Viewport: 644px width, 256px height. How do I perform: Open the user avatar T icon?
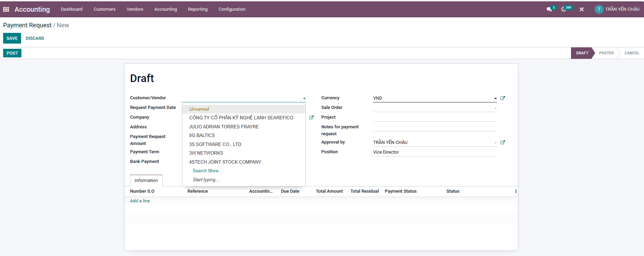(x=599, y=9)
